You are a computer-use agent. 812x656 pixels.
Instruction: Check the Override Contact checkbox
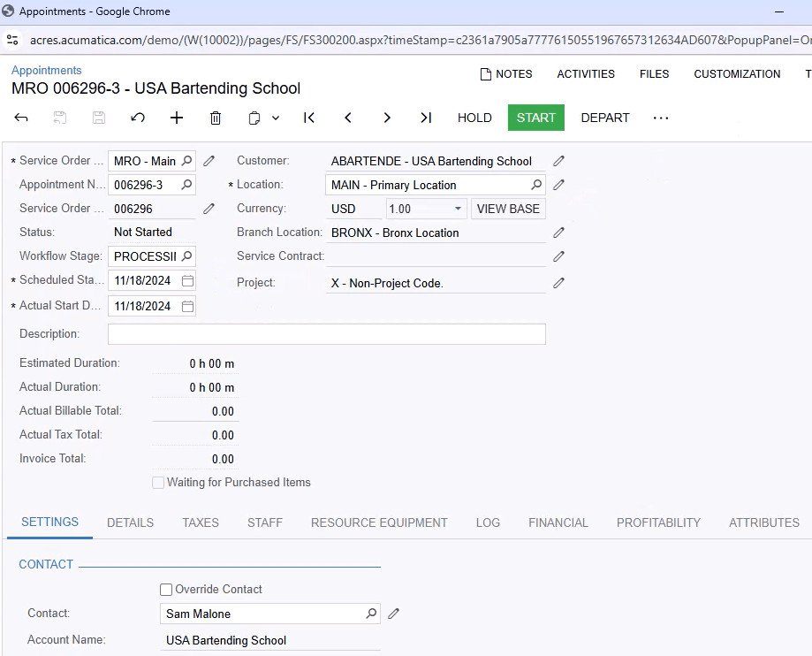tap(165, 589)
